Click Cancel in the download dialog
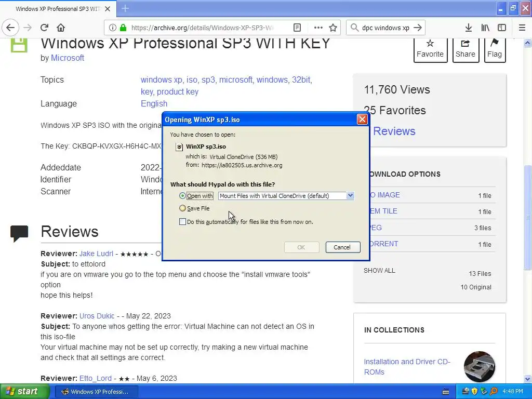The height and width of the screenshot is (399, 532). pyautogui.click(x=343, y=247)
